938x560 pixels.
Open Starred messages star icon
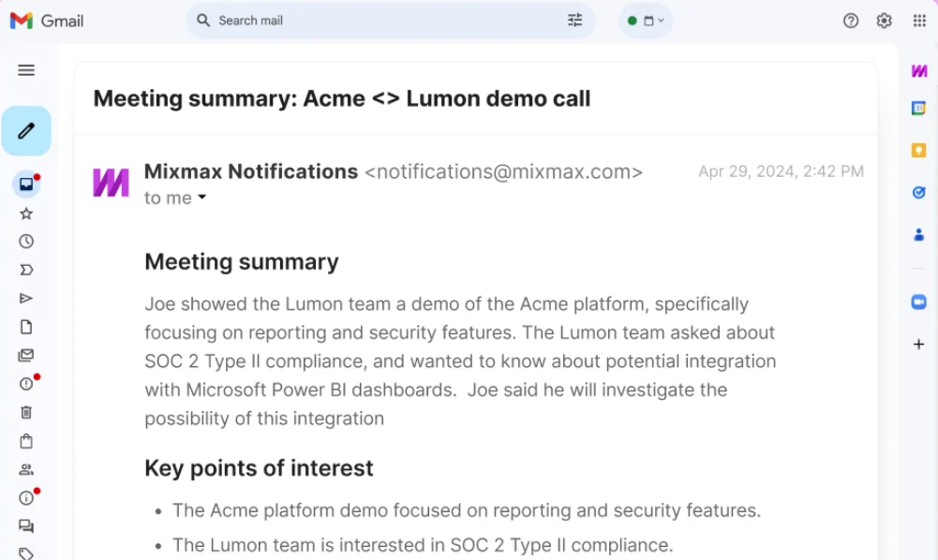[26, 214]
